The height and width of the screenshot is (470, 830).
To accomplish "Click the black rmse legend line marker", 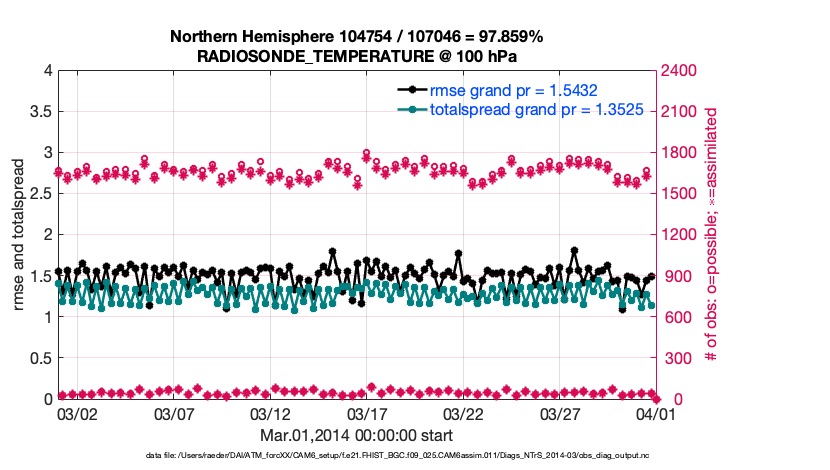I will point(412,90).
